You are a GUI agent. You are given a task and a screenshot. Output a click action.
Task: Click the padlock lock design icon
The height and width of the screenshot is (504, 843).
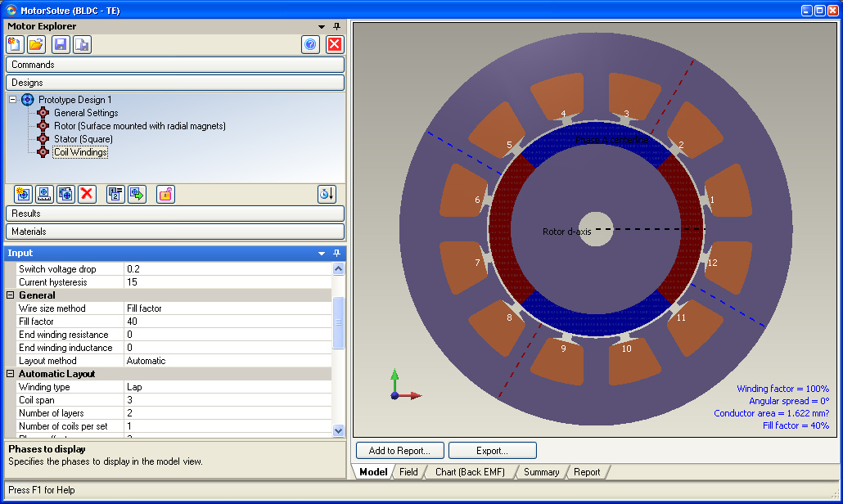[165, 194]
